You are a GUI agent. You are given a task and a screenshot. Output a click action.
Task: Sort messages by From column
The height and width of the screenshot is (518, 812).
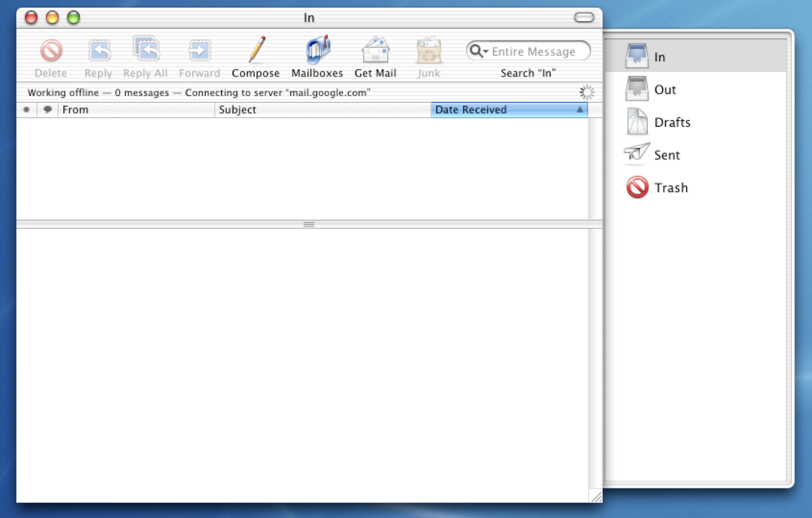136,110
